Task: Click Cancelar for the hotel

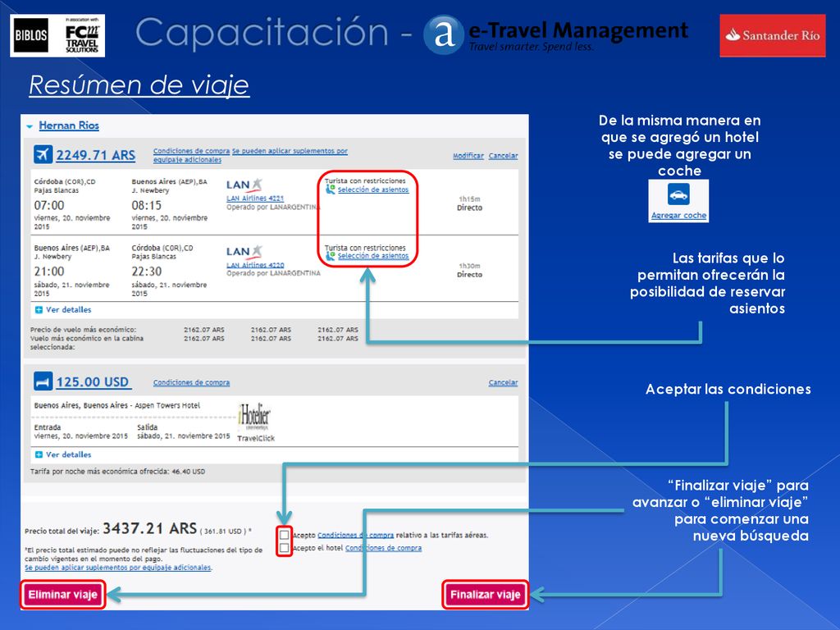Action: pyautogui.click(x=503, y=382)
